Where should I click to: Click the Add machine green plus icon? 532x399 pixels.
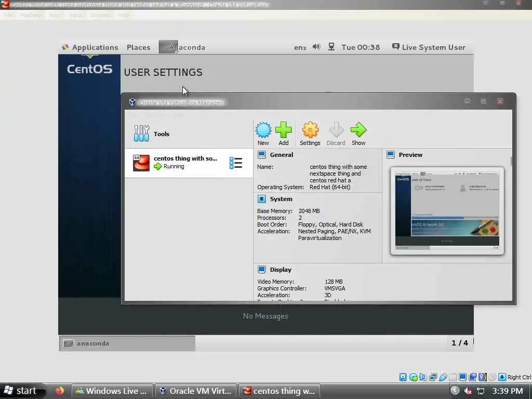click(283, 134)
